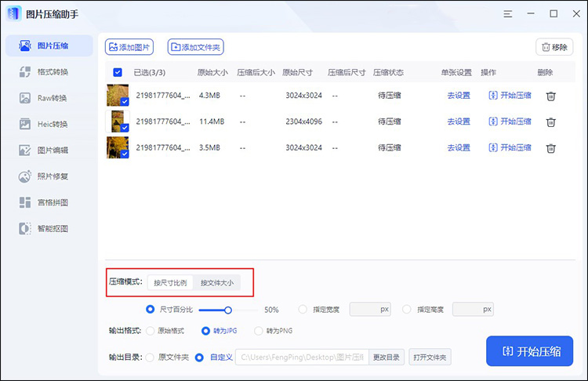Minimize the 图片压缩助手 window
The image size is (588, 381).
531,13
